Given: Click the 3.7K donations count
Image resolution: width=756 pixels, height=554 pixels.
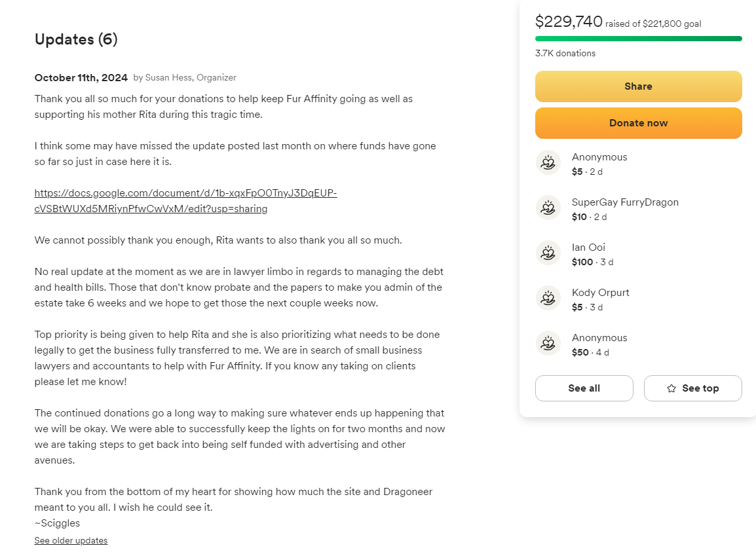Looking at the screenshot, I should 565,54.
